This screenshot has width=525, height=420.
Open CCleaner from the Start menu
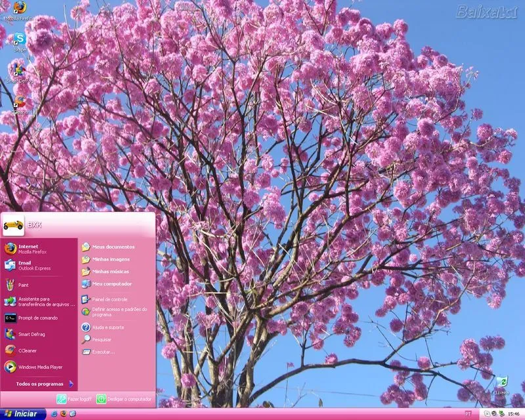pyautogui.click(x=30, y=350)
